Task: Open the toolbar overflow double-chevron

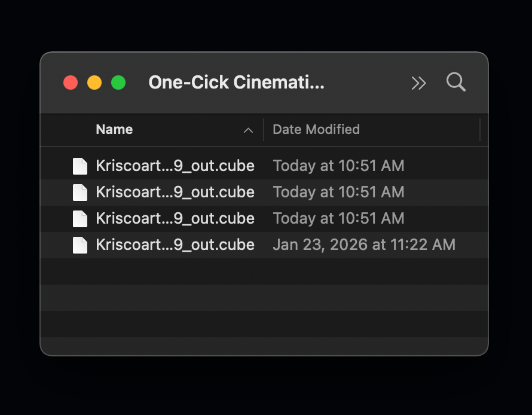Action: tap(418, 83)
